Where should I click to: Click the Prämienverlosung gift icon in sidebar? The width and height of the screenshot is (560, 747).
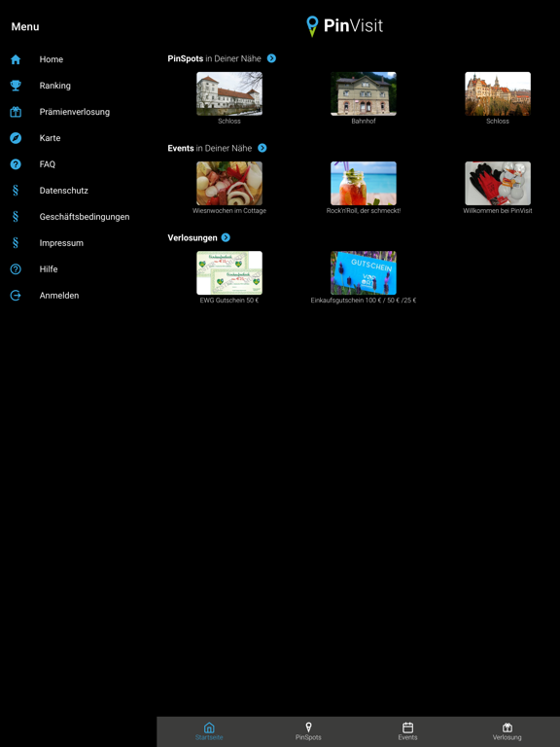click(16, 112)
